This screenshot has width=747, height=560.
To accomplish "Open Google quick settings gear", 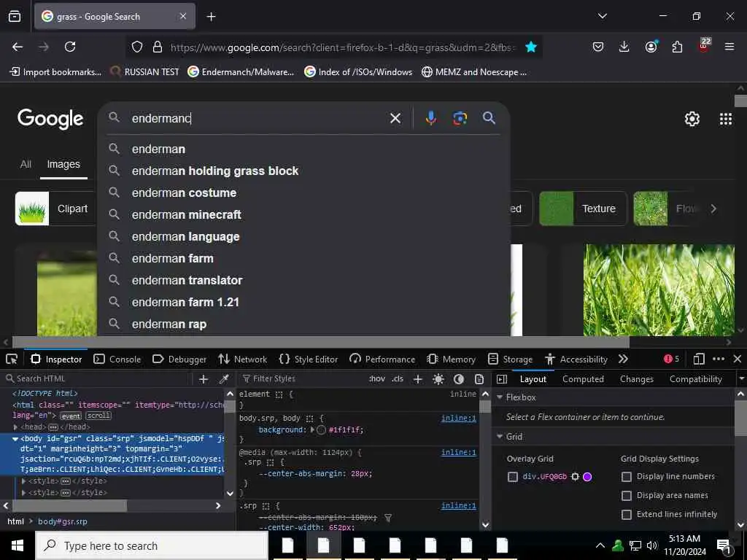I will pyautogui.click(x=692, y=119).
